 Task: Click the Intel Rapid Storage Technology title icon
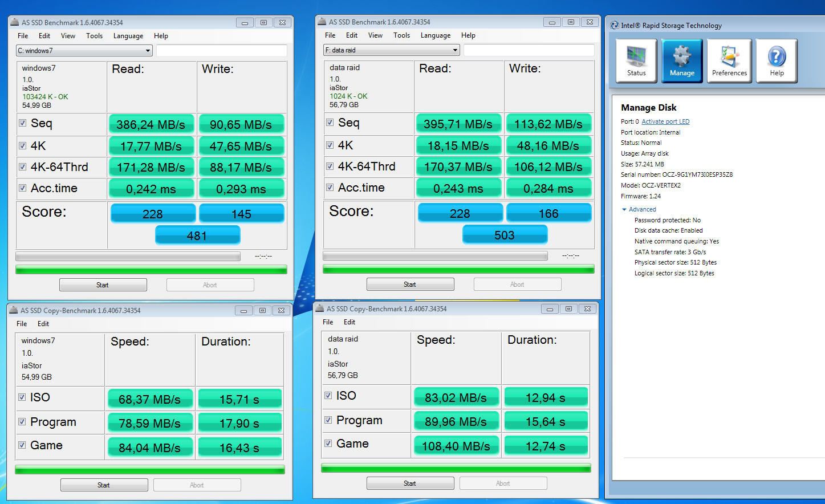[614, 26]
